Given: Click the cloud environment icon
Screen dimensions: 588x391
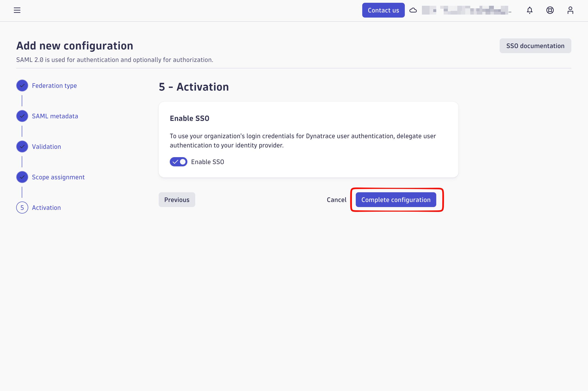Looking at the screenshot, I should point(413,10).
